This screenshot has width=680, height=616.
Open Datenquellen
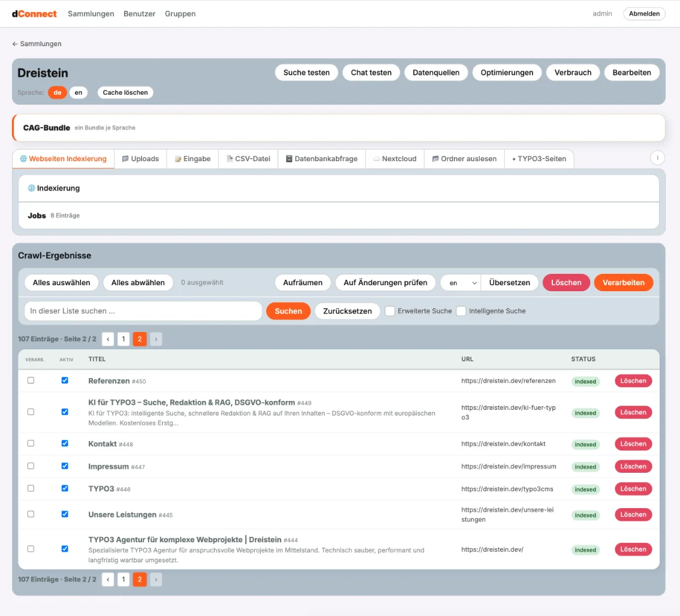coord(436,73)
